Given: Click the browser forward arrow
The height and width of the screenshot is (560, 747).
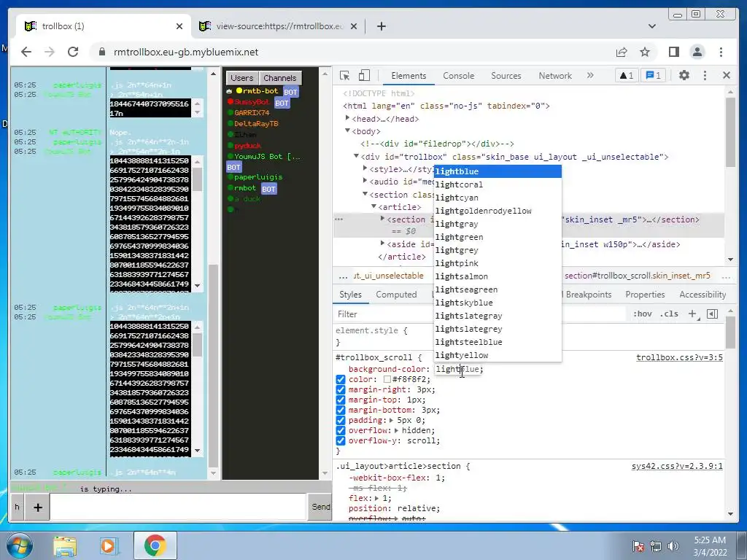Looking at the screenshot, I should tap(50, 52).
